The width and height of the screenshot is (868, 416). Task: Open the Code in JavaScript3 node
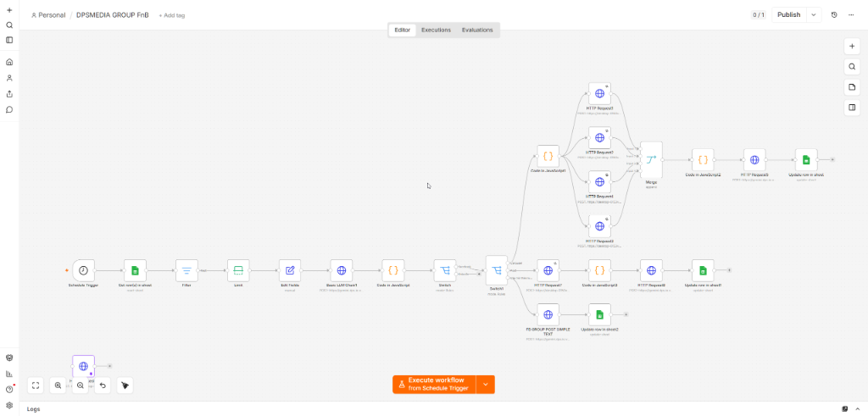tap(599, 270)
